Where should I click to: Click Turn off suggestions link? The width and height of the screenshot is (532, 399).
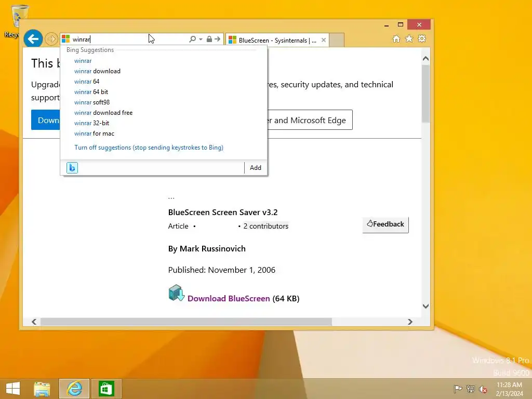tap(149, 148)
